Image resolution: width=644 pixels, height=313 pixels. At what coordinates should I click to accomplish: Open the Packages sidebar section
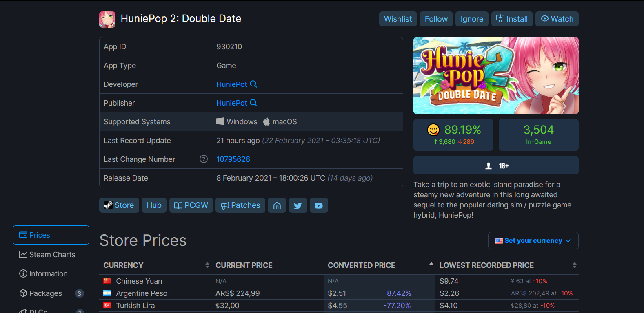click(x=51, y=293)
